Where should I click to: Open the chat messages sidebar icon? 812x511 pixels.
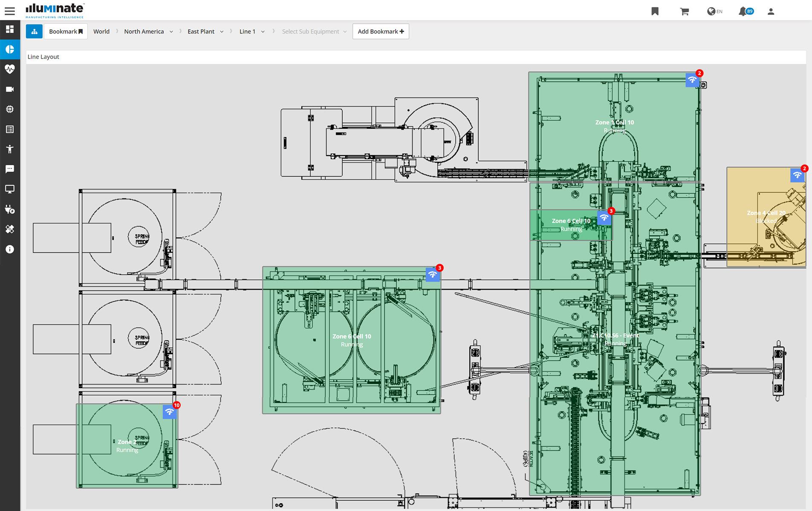[x=10, y=169]
